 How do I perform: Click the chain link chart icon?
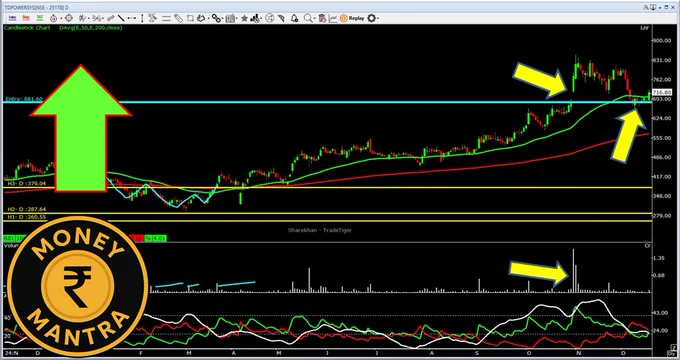(x=216, y=18)
